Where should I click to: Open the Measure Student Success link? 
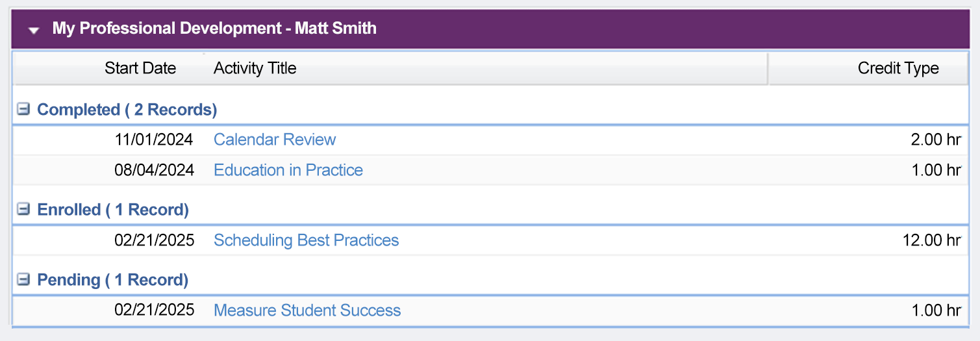point(307,310)
